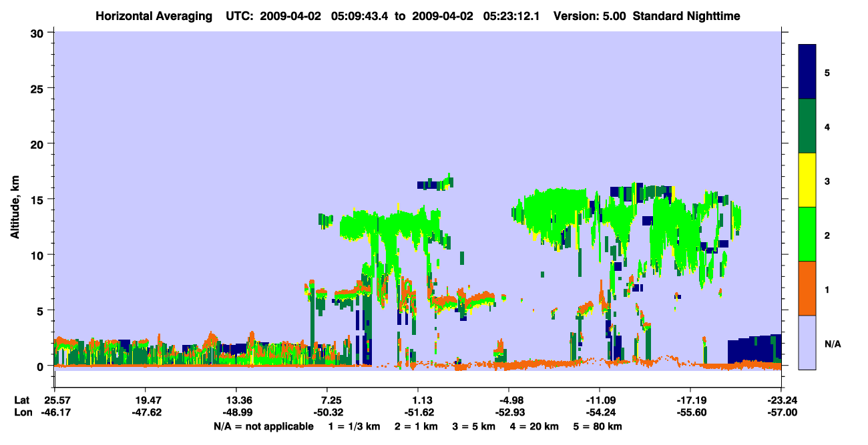Click 'Standard Nighttime' in the title

[686, 15]
